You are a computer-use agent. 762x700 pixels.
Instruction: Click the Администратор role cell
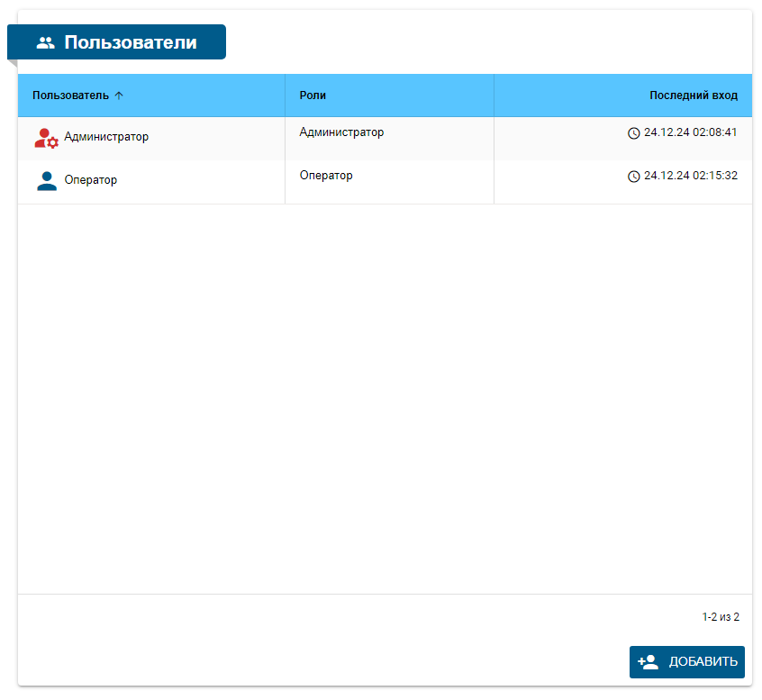coord(341,132)
